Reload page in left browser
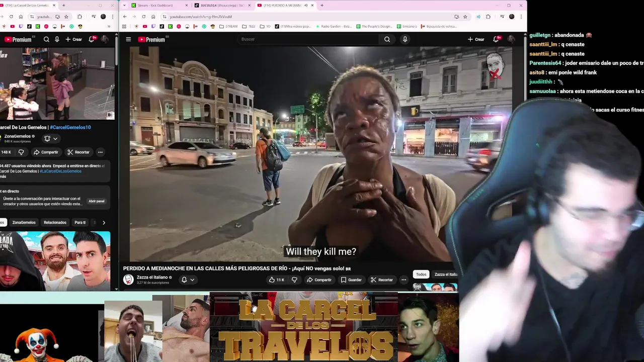This screenshot has height=362, width=644. click(x=12, y=17)
